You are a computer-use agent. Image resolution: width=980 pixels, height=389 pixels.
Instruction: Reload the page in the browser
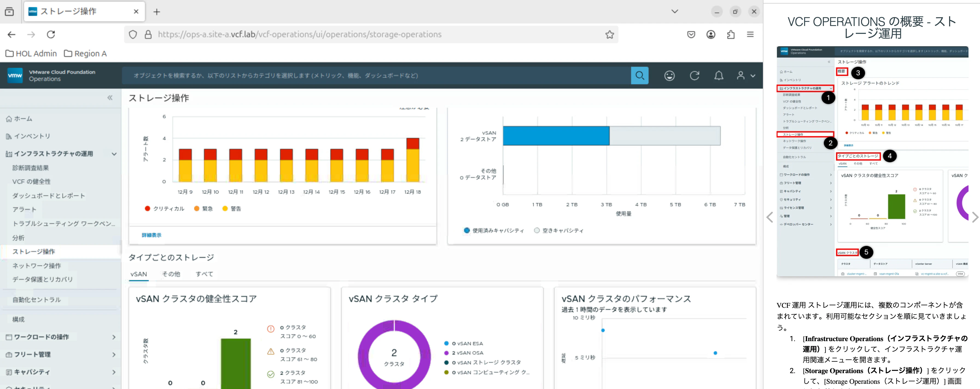[x=51, y=34]
